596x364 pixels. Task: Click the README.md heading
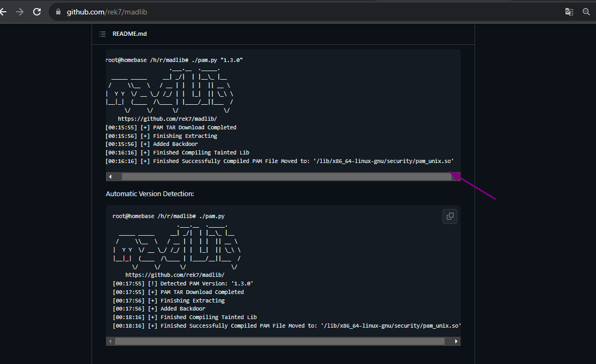coord(129,34)
